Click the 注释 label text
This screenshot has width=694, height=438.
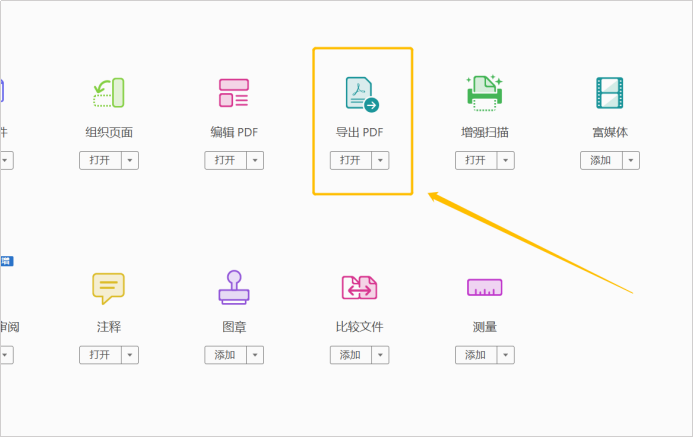[109, 327]
